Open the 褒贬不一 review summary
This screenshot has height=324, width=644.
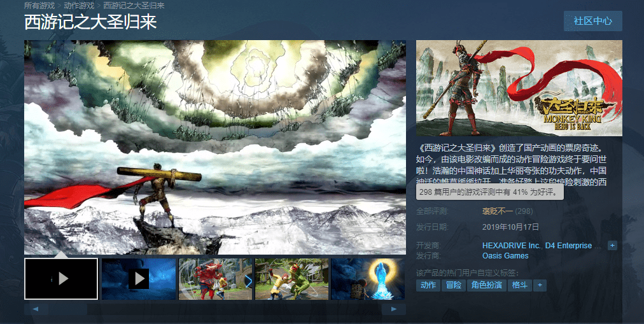(498, 211)
